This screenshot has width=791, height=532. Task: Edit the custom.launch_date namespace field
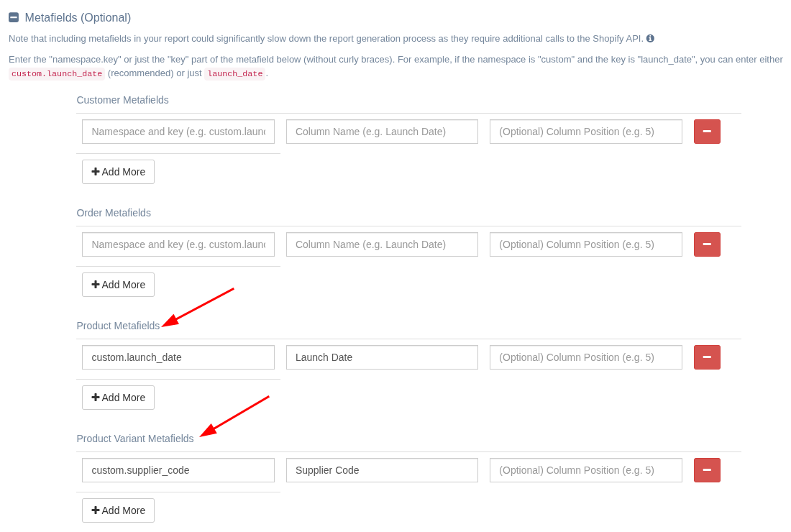click(178, 357)
